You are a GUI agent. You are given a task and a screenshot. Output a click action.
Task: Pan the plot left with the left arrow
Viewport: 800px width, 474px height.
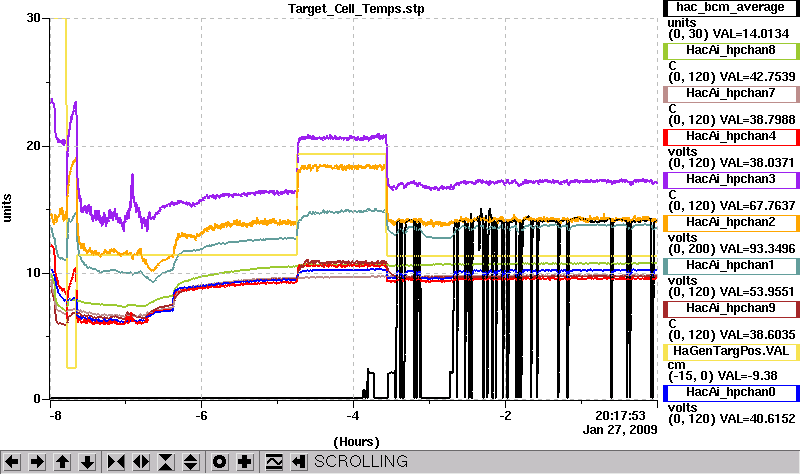(x=12, y=462)
